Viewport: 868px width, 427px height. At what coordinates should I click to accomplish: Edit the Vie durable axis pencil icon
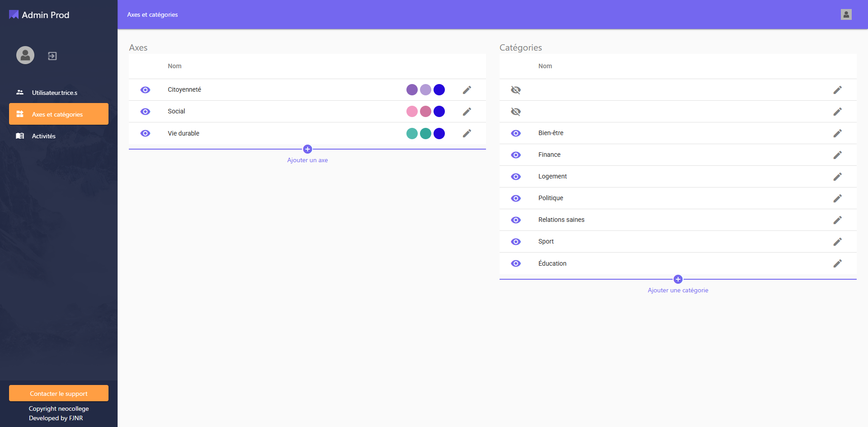click(x=467, y=133)
